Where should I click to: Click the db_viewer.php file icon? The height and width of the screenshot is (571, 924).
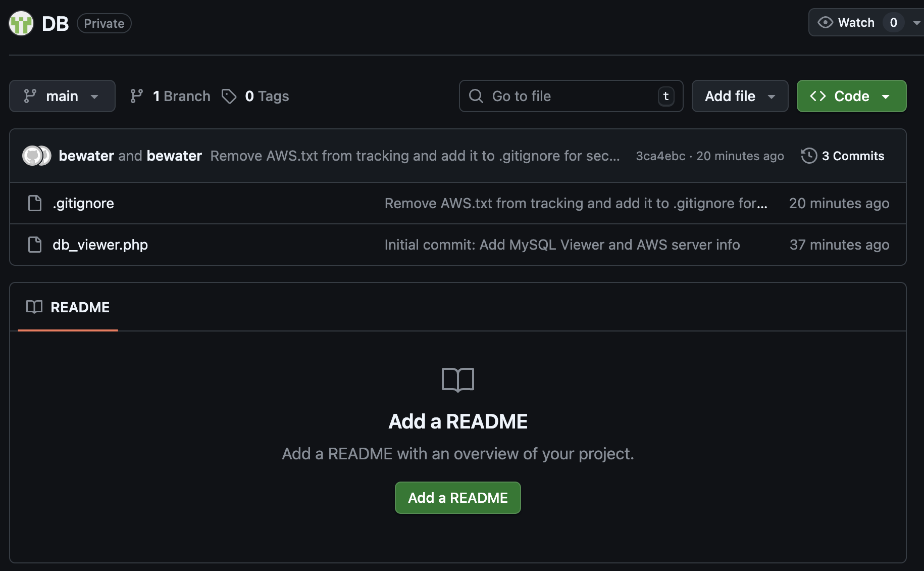[35, 245]
